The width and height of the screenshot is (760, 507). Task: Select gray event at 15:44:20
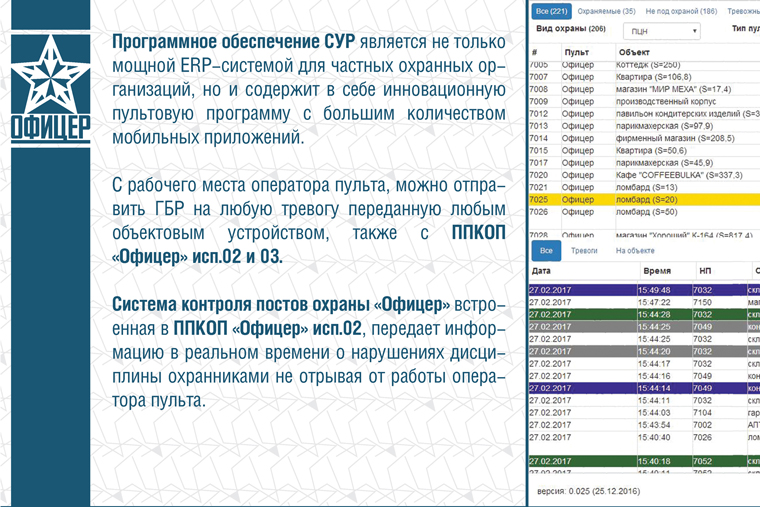644,351
